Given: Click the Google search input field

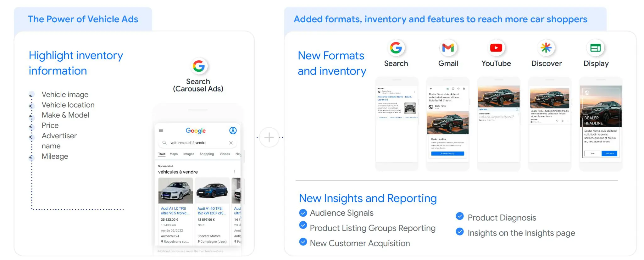Looking at the screenshot, I should tap(197, 143).
